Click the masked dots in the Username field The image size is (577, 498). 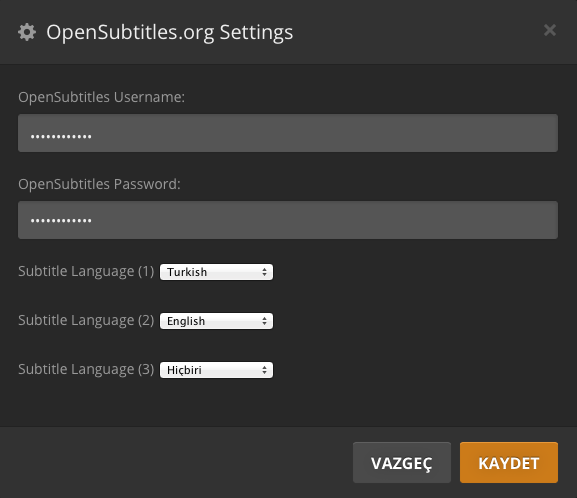click(61, 137)
